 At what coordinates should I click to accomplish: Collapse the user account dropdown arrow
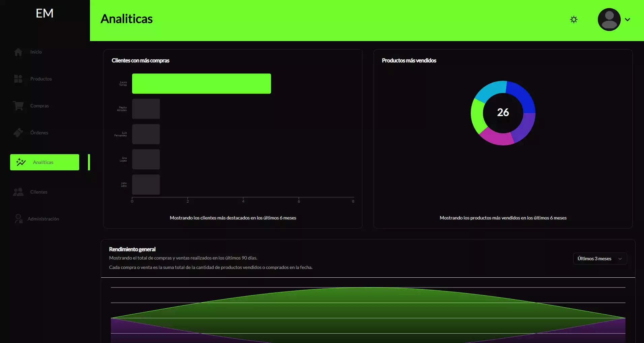628,20
